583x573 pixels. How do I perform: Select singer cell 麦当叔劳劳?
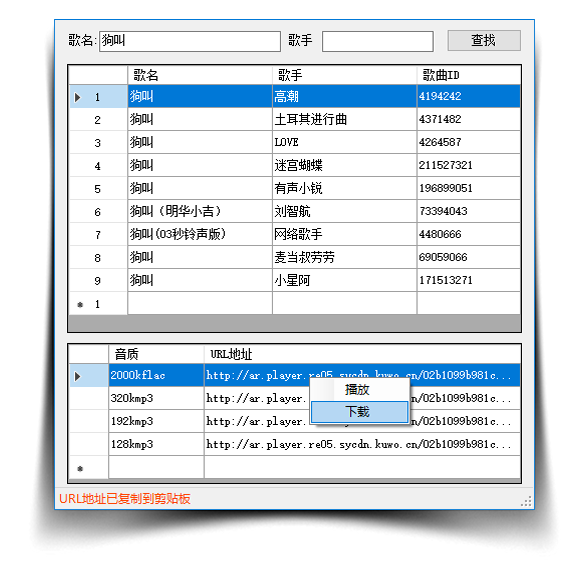[344, 258]
